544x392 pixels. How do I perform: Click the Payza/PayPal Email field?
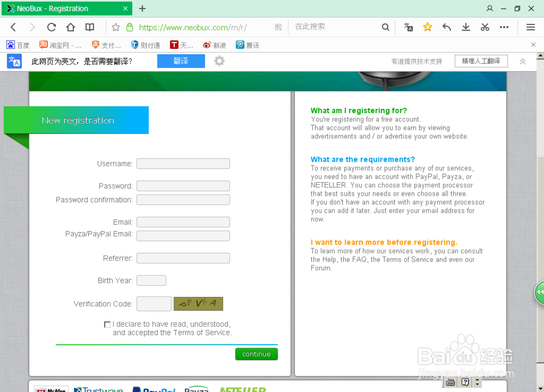click(183, 235)
